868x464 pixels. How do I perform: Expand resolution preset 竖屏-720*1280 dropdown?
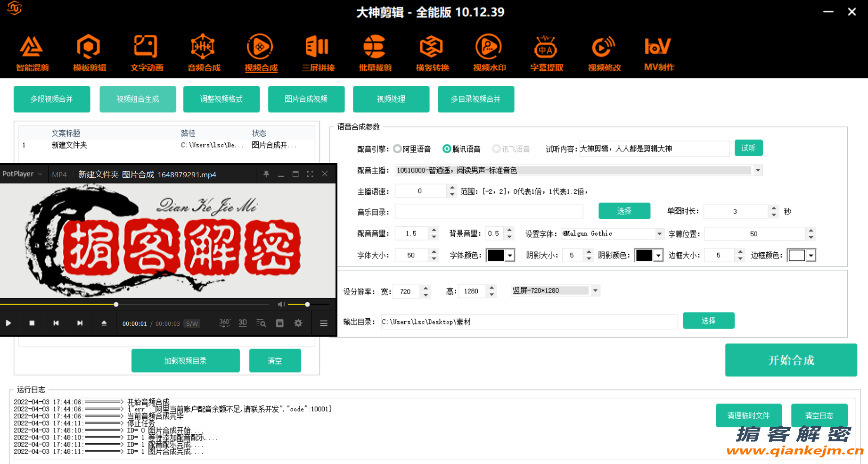click(596, 290)
